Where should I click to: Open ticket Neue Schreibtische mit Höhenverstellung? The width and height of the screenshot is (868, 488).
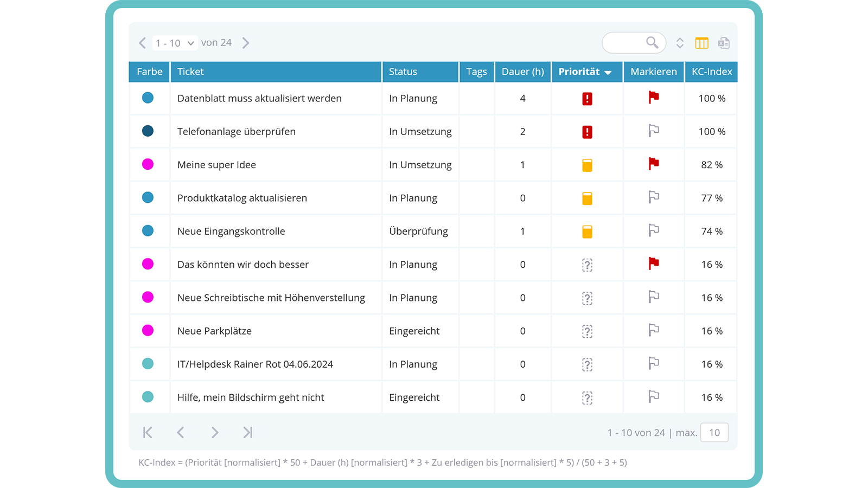point(271,298)
